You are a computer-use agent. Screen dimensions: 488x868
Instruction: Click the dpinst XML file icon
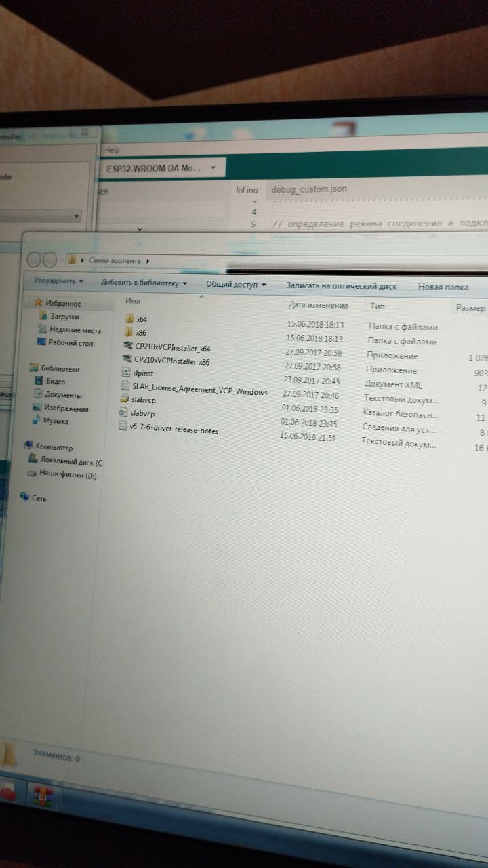click(125, 372)
